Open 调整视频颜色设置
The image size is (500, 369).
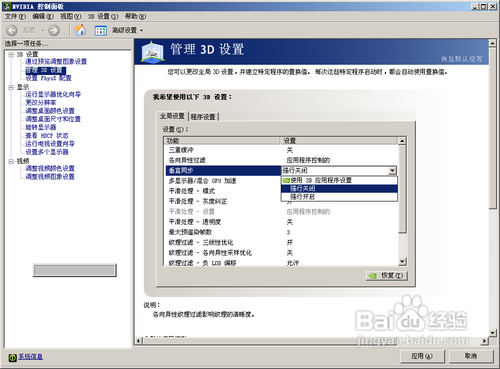coord(50,168)
